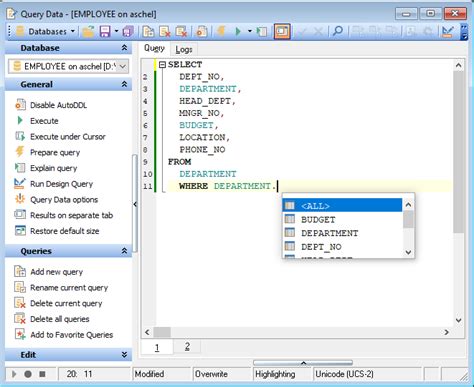Click Run Design Query in General panel
Screen dimensions: 474x387
pyautogui.click(x=54, y=184)
